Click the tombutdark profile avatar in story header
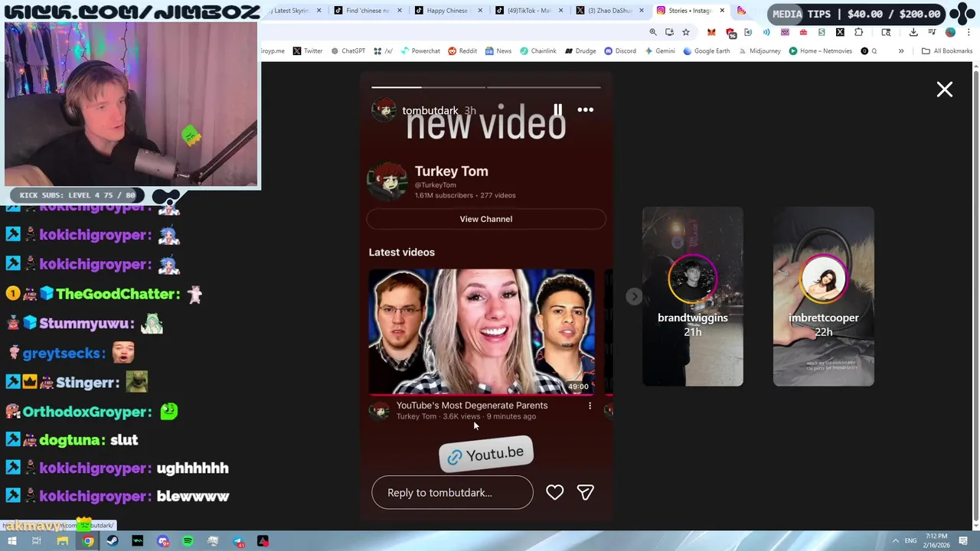The image size is (980, 551). (x=384, y=109)
